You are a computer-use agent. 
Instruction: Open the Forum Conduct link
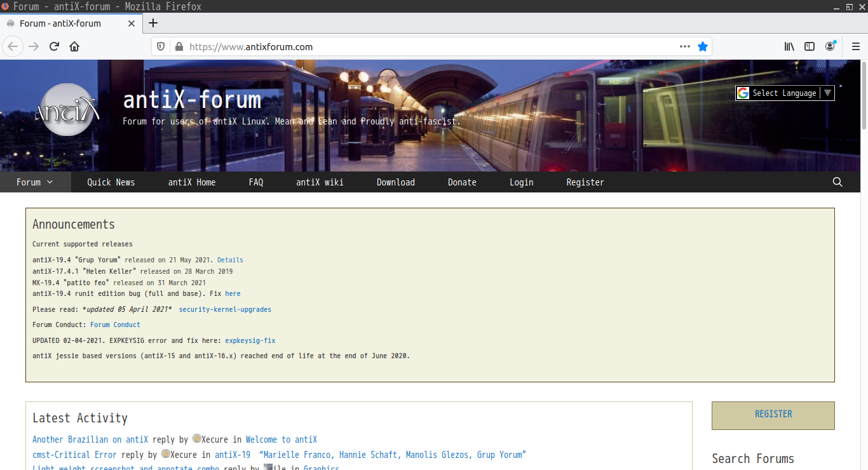click(115, 325)
